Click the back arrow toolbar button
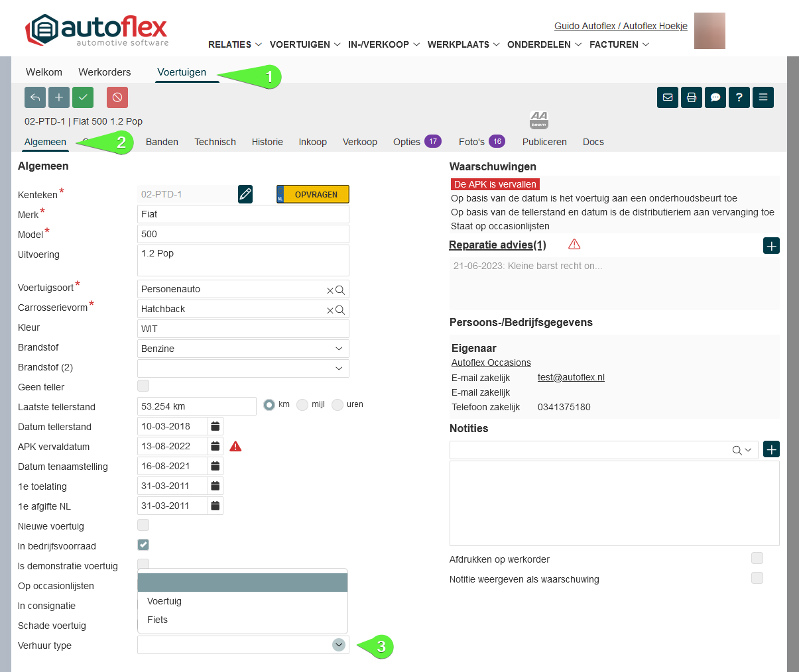The height and width of the screenshot is (672, 799). point(35,97)
